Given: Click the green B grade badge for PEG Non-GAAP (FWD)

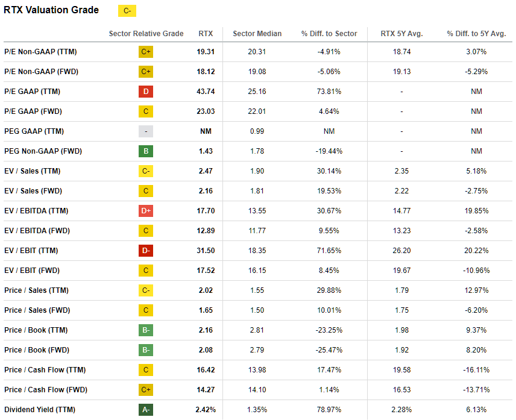Looking at the screenshot, I should (x=146, y=151).
